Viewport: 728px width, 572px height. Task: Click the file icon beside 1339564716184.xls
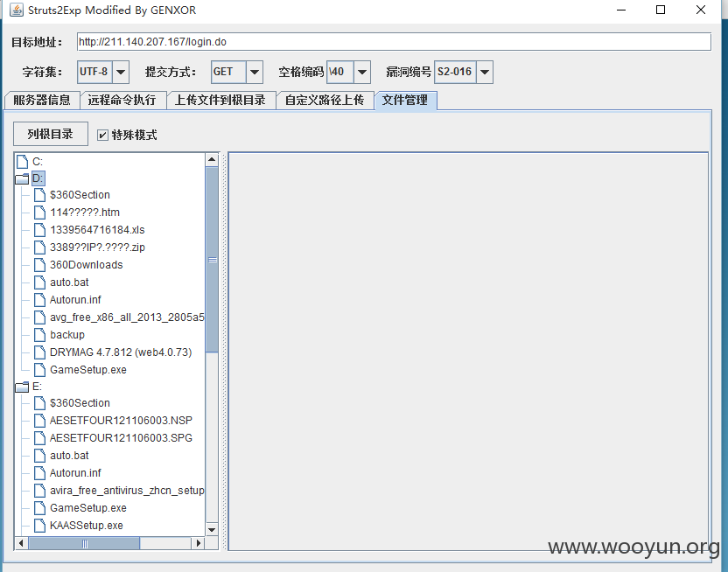pos(40,230)
